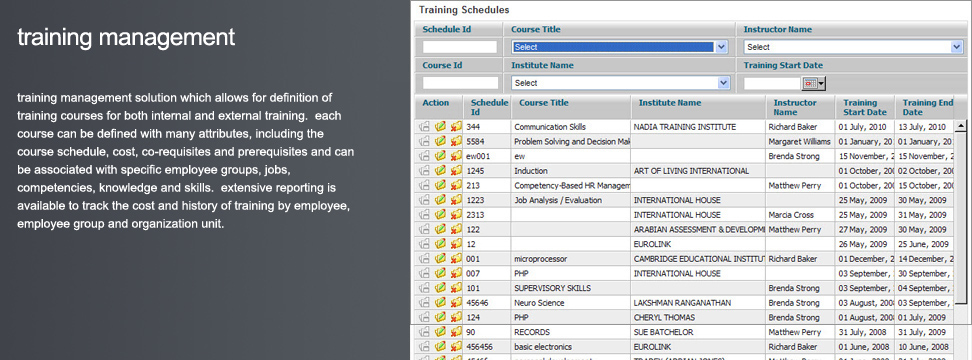Delete schedule 2313 with red X icon
972x360 pixels.
[x=456, y=215]
